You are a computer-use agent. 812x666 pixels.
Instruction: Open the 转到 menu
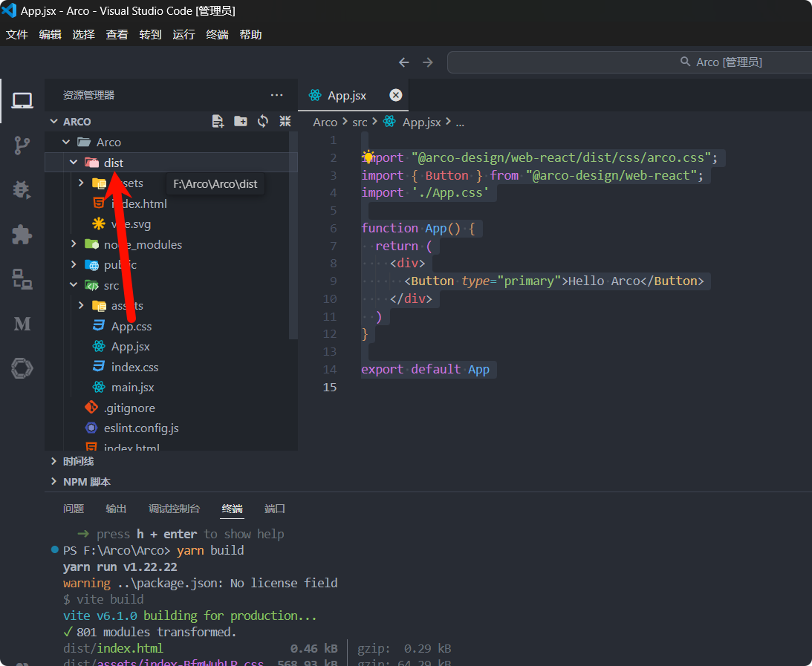click(150, 35)
